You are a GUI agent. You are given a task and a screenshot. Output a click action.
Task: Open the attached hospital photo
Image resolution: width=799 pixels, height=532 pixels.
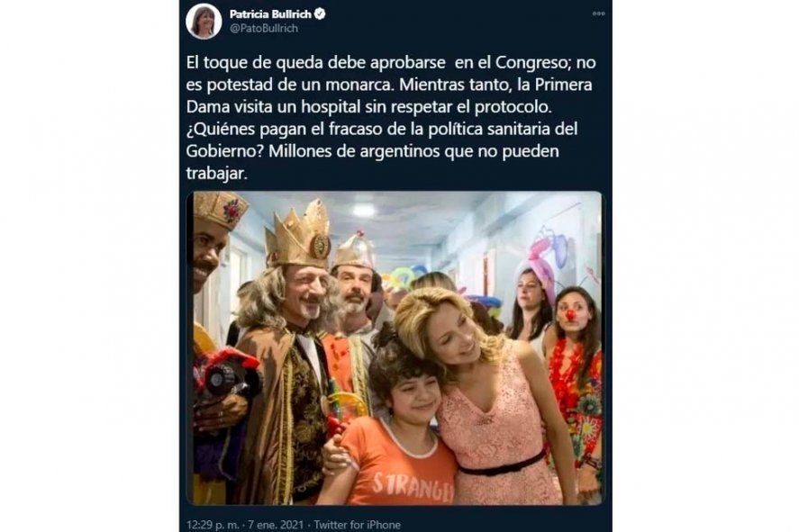(394, 348)
